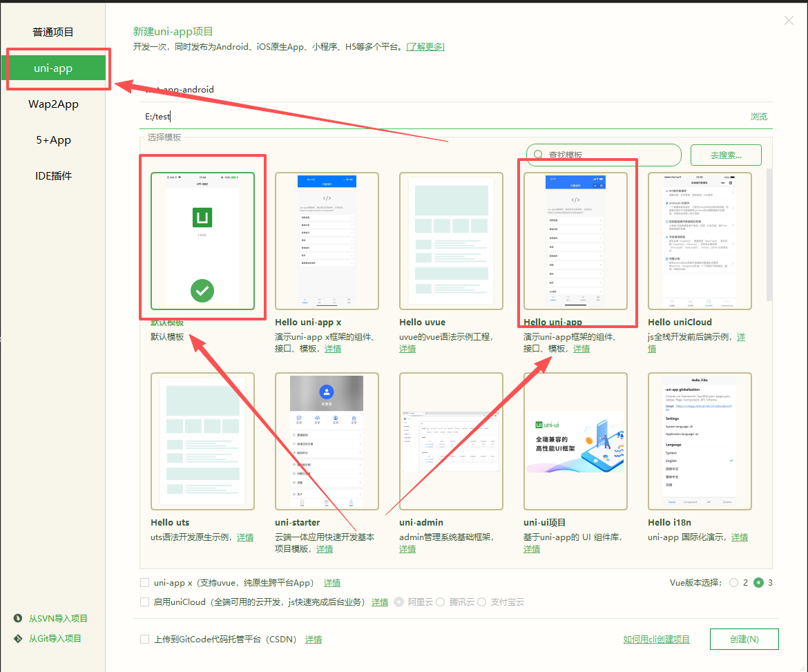Click the uni-starter title text
Viewport: 808px width, 672px height.
pos(298,523)
